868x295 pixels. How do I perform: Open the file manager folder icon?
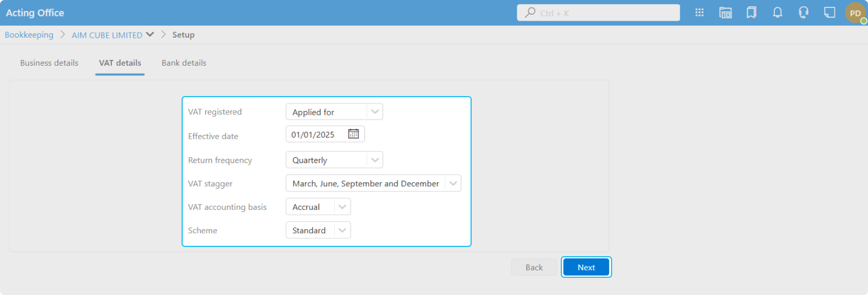click(x=725, y=13)
